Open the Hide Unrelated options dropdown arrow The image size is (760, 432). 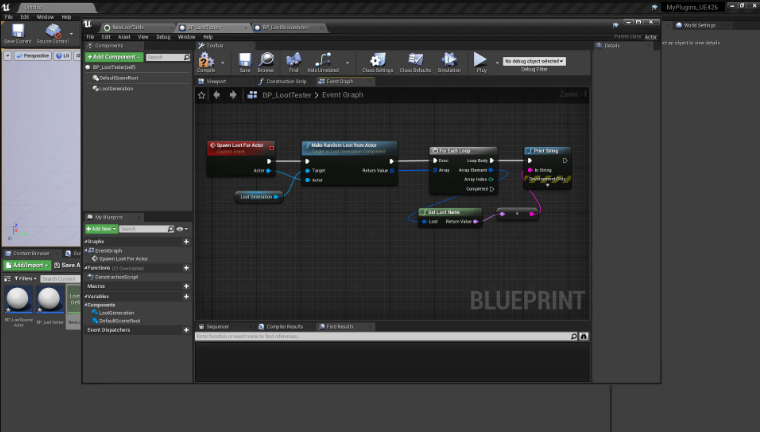(x=347, y=63)
